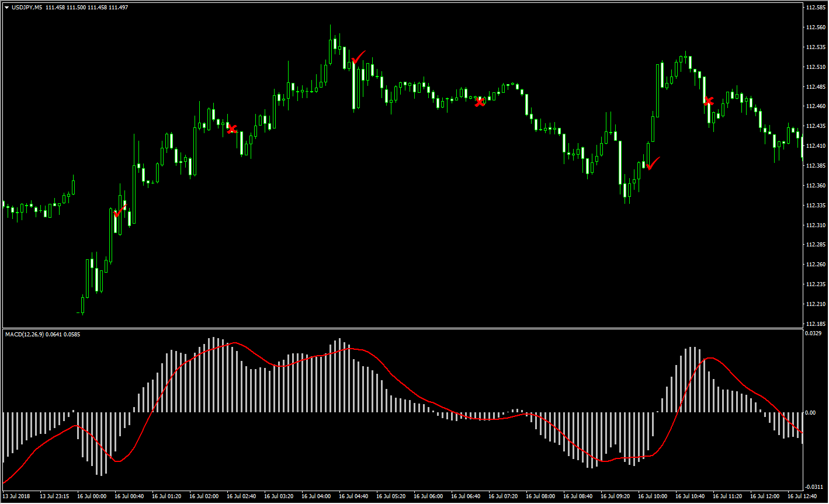Click the 16 Jul 04:40 time label
The width and height of the screenshot is (829, 504).
(x=353, y=497)
